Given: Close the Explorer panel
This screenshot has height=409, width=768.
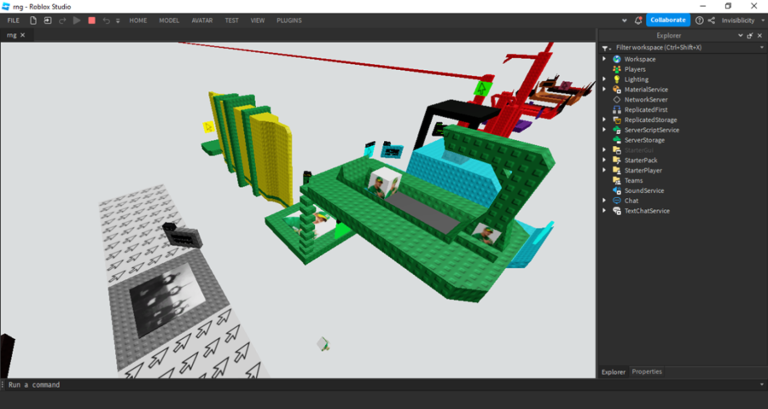Looking at the screenshot, I should click(759, 35).
